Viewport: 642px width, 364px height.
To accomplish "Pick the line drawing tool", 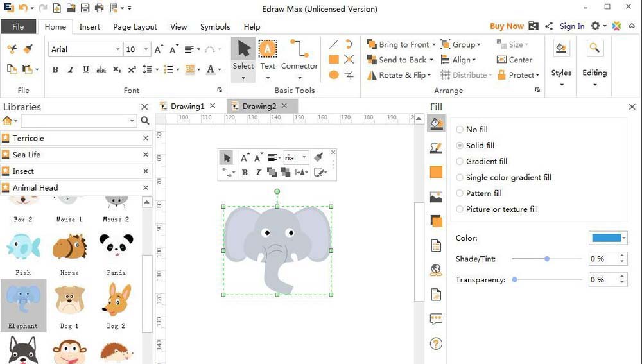I will (x=334, y=44).
